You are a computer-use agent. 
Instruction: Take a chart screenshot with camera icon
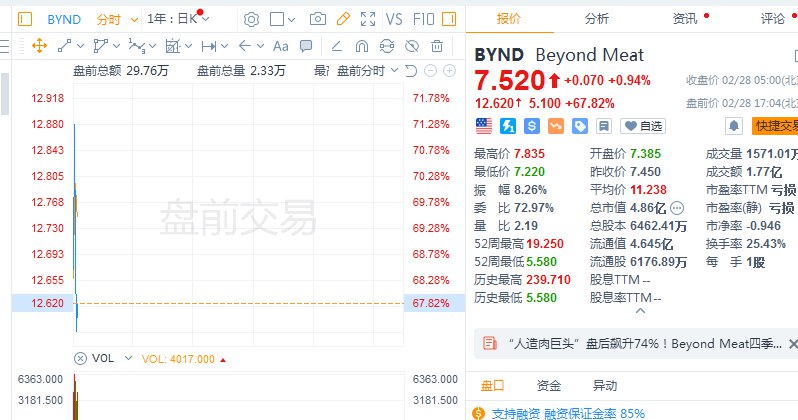point(318,19)
